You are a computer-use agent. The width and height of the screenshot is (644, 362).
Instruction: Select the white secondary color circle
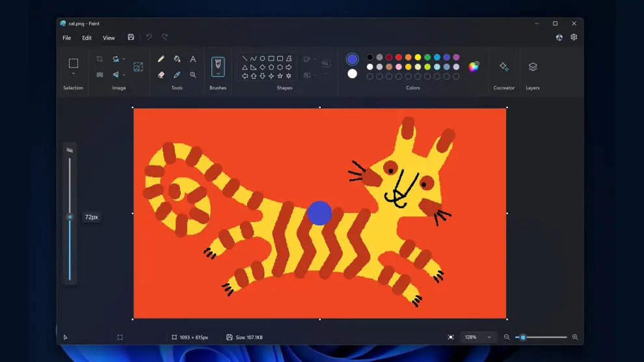point(353,74)
